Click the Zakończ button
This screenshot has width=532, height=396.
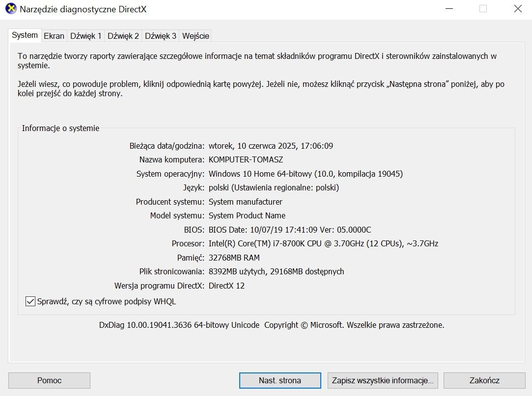tap(484, 380)
